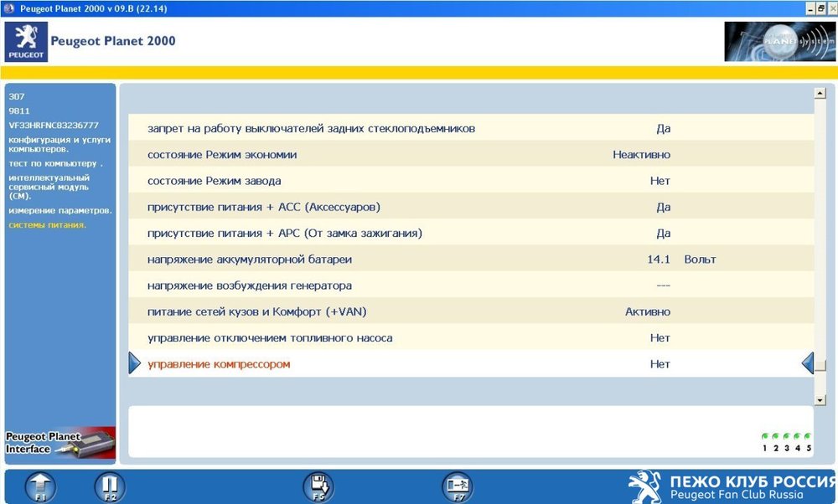Click status indicator light number 4

(x=797, y=436)
